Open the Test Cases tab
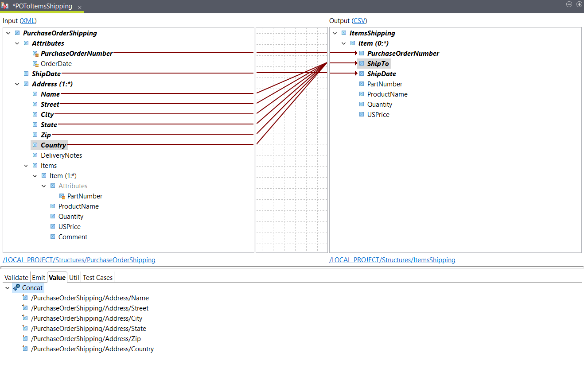Viewport: 584px width, 392px height. click(x=97, y=277)
